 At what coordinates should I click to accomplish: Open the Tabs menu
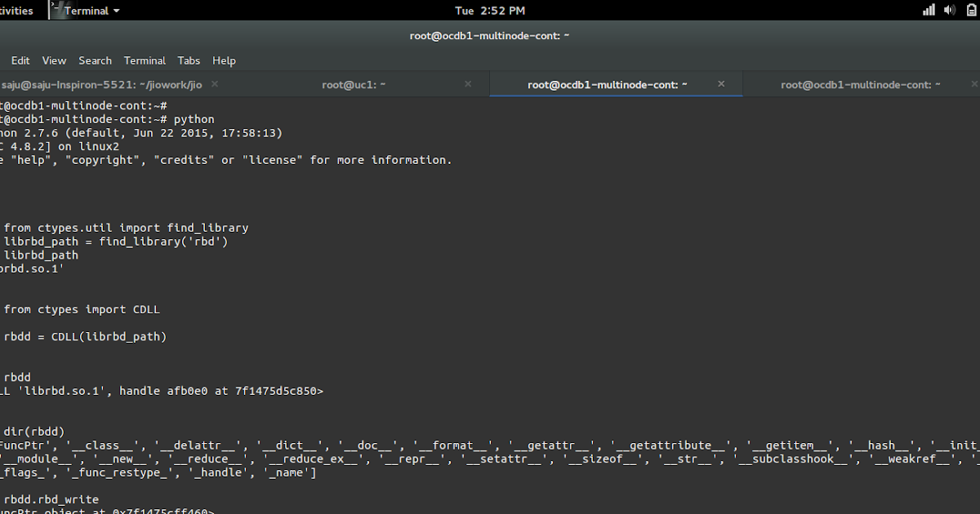pos(189,60)
